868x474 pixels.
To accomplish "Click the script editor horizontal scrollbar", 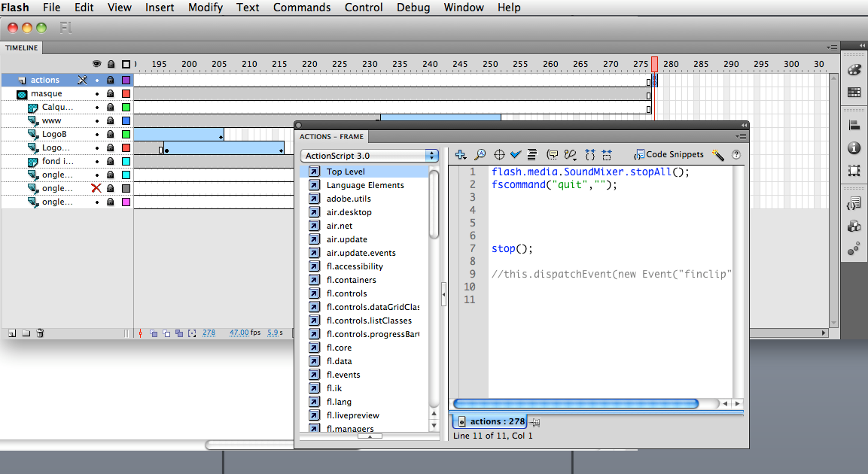I will point(576,404).
